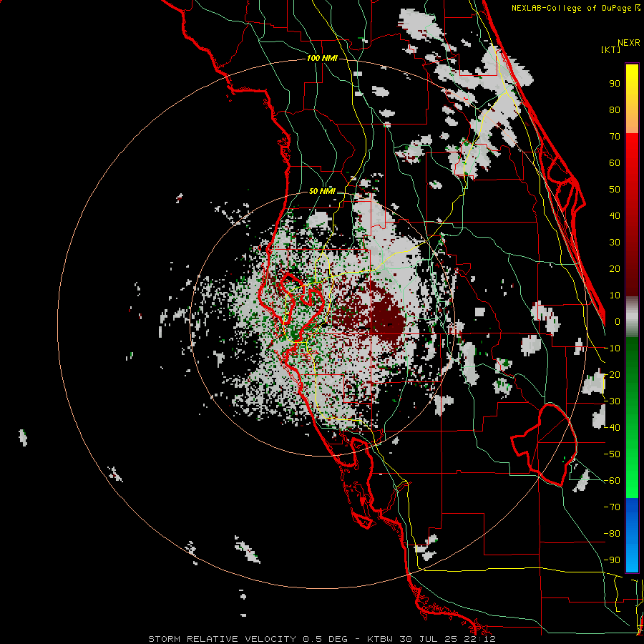Image resolution: width=644 pixels, height=644 pixels.
Task: Click the 10 value on the color scale
Action: pyautogui.click(x=615, y=296)
